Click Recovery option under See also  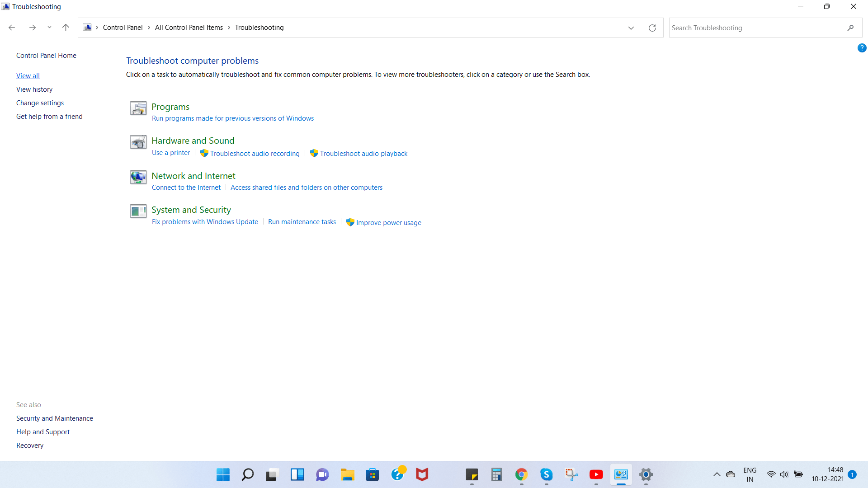(x=29, y=445)
